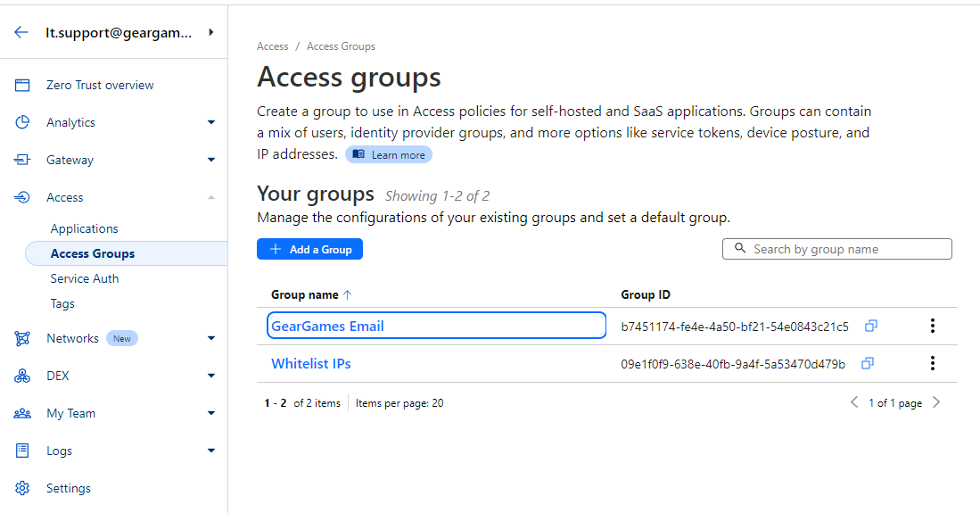
Task: Open the account switcher dropdown arrow
Action: [x=211, y=32]
